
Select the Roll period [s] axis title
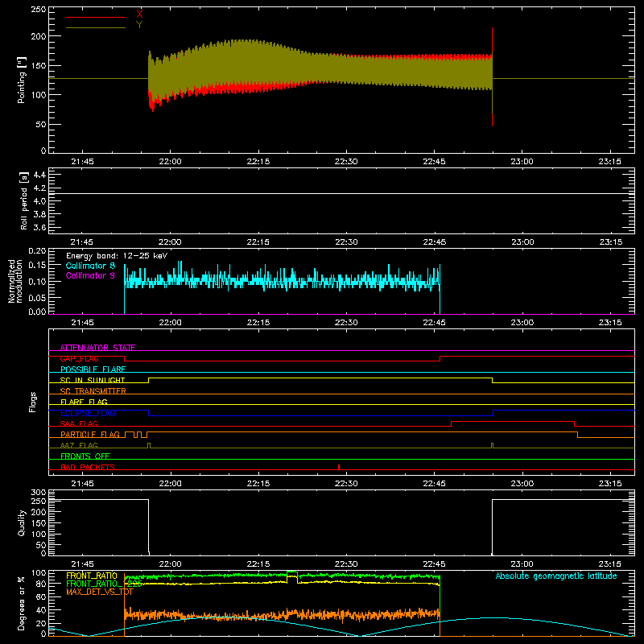pyautogui.click(x=24, y=200)
